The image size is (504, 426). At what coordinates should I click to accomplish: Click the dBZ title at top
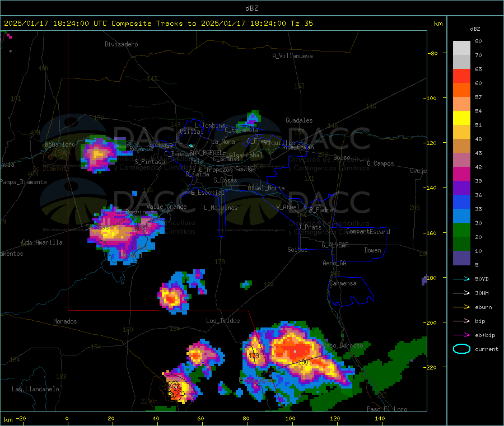point(251,8)
